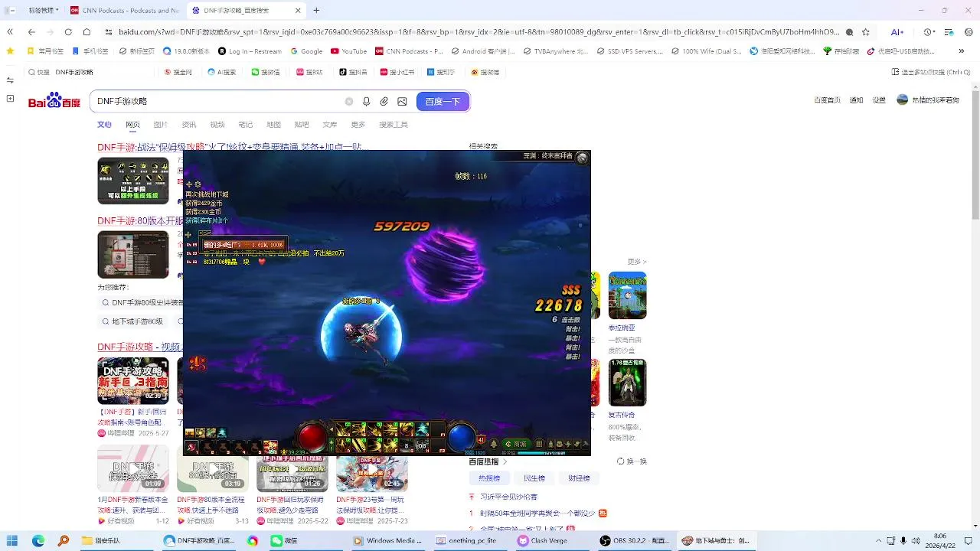Close the DNF手游攻略 Baidu tab
The width and height of the screenshot is (980, 551).
[x=298, y=11]
